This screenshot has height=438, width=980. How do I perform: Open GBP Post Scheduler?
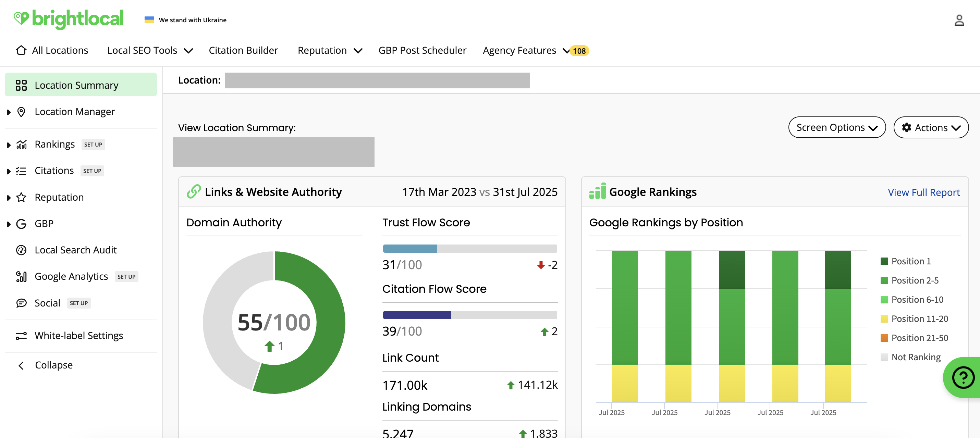tap(422, 50)
